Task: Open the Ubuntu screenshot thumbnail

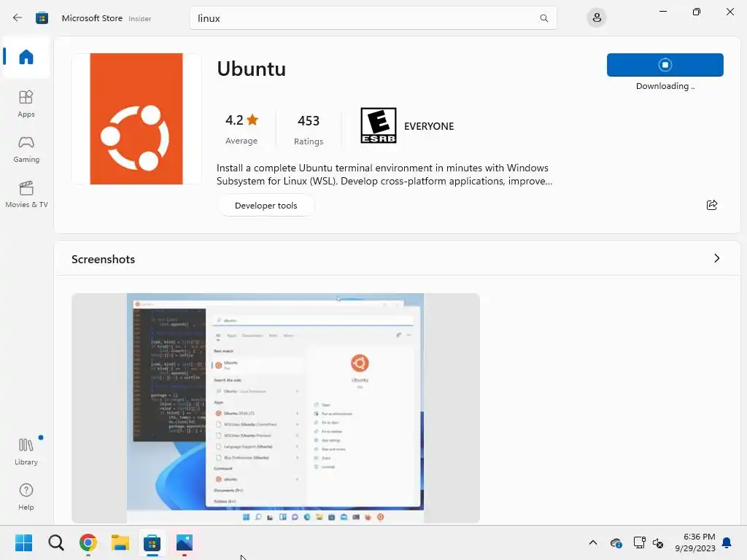Action: click(275, 408)
